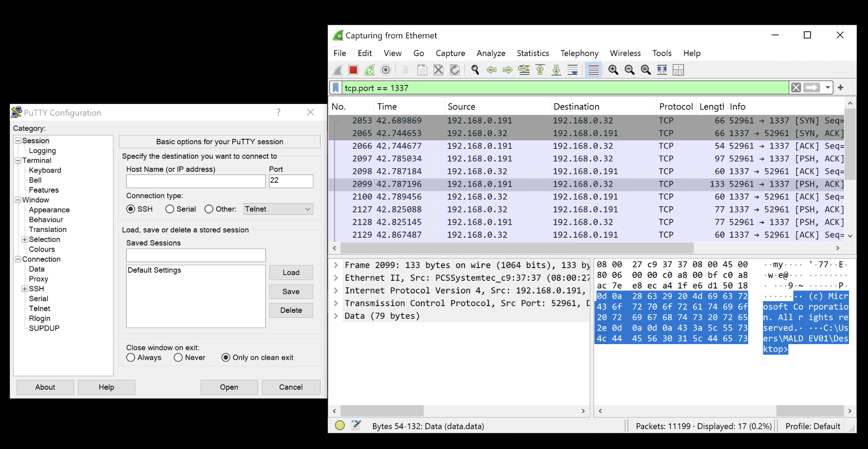Toggle packet list colorization
The height and width of the screenshot is (449, 868).
[593, 70]
